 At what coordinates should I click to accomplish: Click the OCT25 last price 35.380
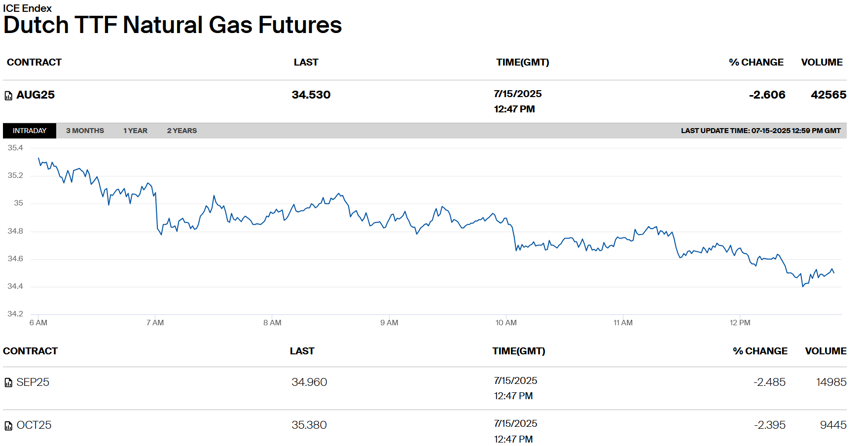pyautogui.click(x=309, y=425)
